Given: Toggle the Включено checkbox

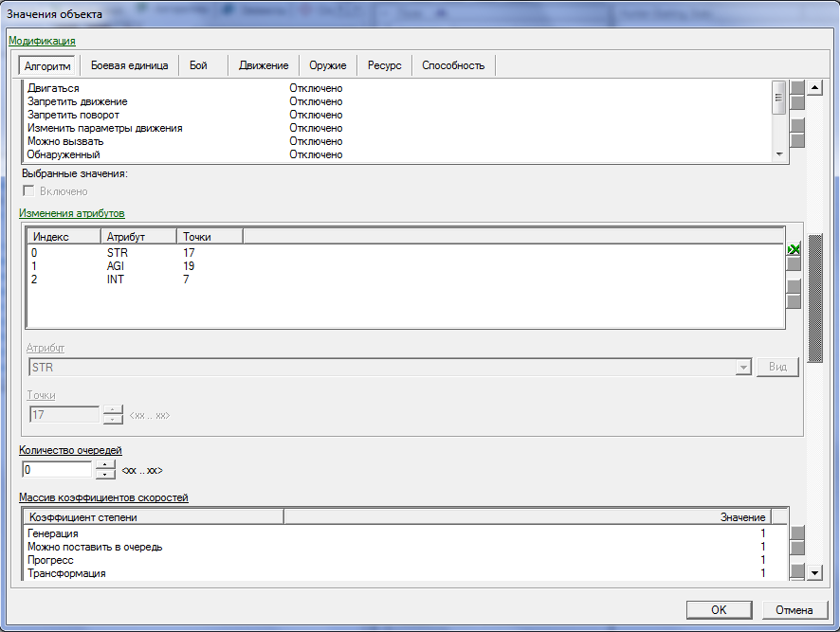Looking at the screenshot, I should (x=29, y=191).
